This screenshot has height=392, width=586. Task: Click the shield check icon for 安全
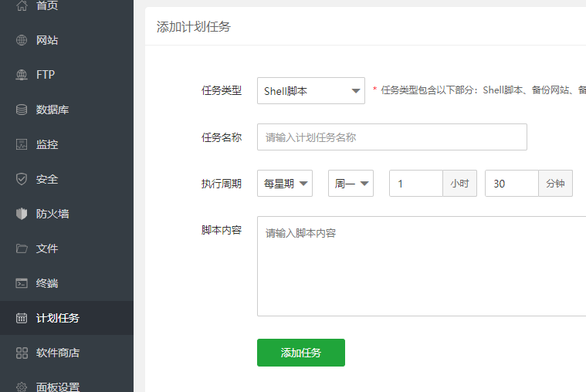point(22,179)
